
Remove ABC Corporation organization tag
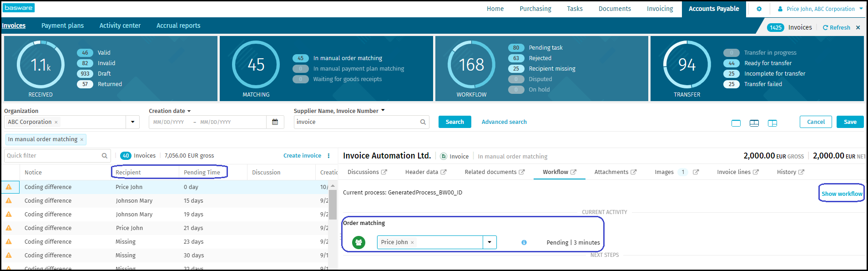[56, 122]
